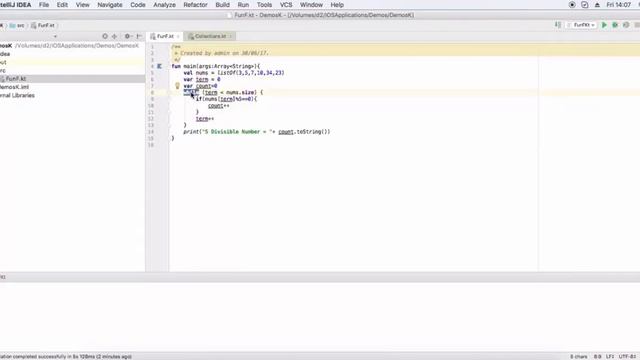The image size is (640, 360).
Task: Open the Tools menu
Action: 264,5
